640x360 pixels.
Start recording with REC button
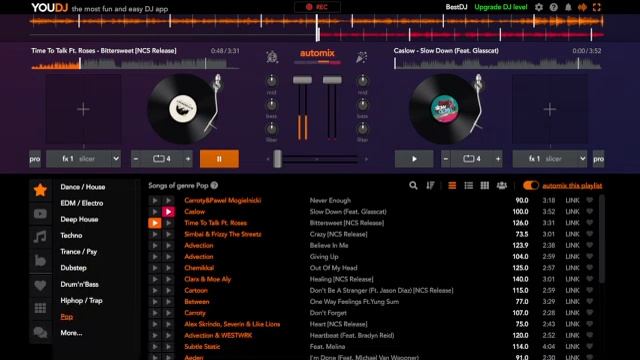point(317,7)
